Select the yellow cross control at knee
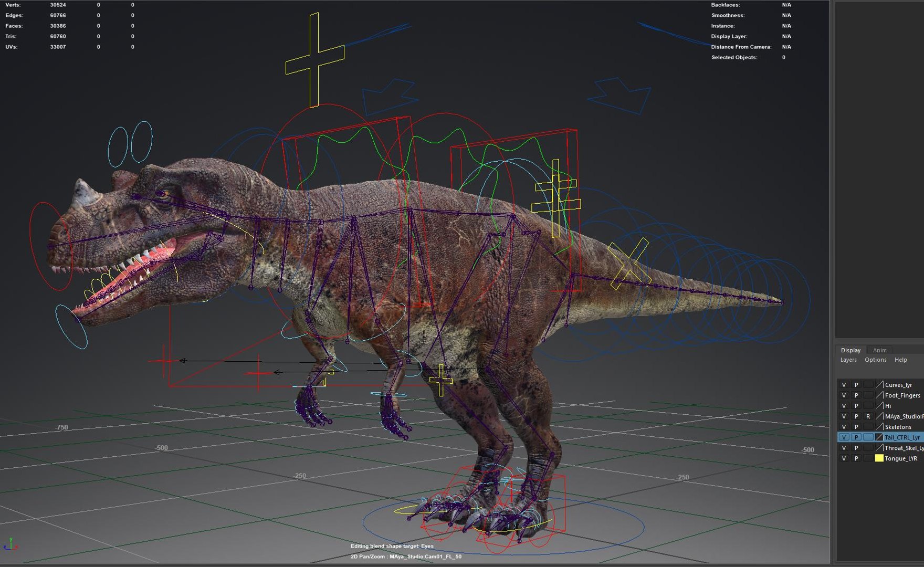This screenshot has width=924, height=567. pyautogui.click(x=441, y=380)
